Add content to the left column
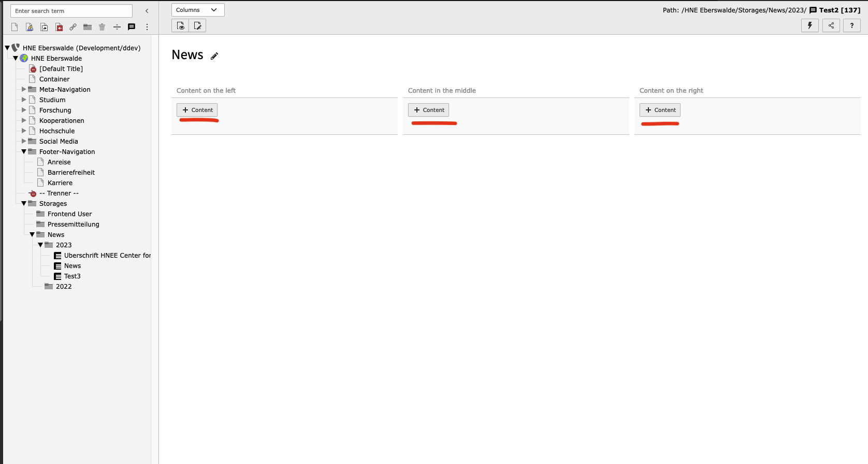The width and height of the screenshot is (868, 464). click(x=197, y=110)
